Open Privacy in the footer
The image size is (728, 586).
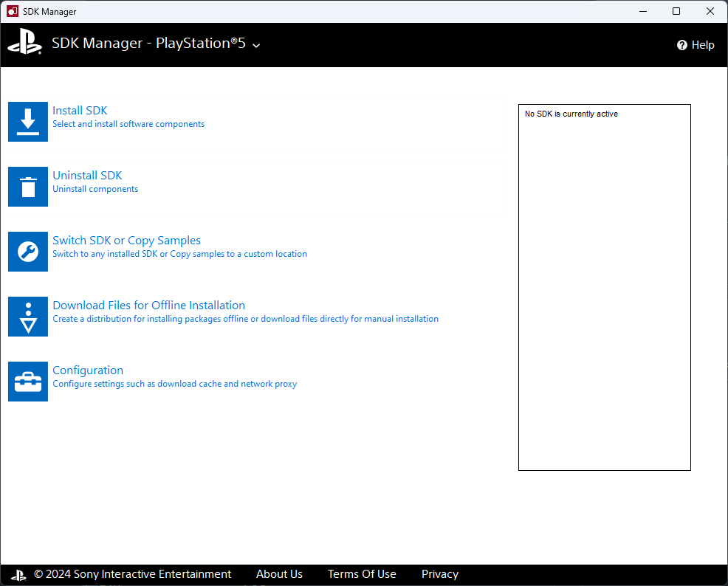(440, 574)
